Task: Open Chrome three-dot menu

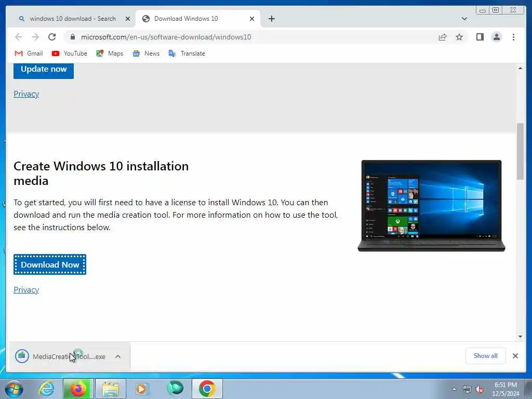Action: click(513, 37)
